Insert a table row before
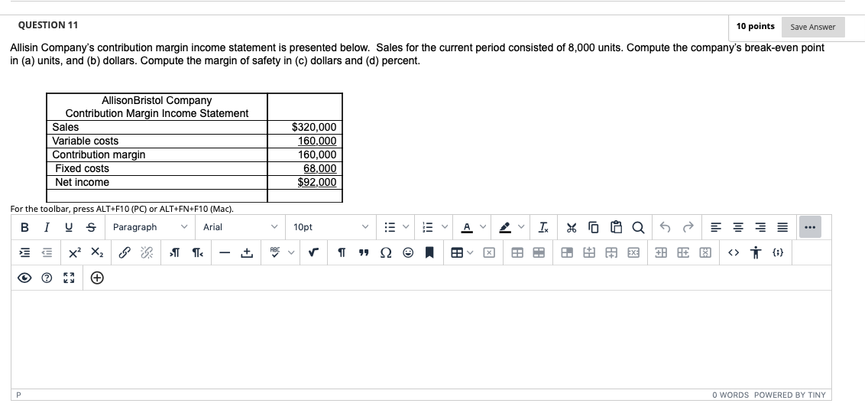Screen dimensions: 868x413 click(589, 253)
